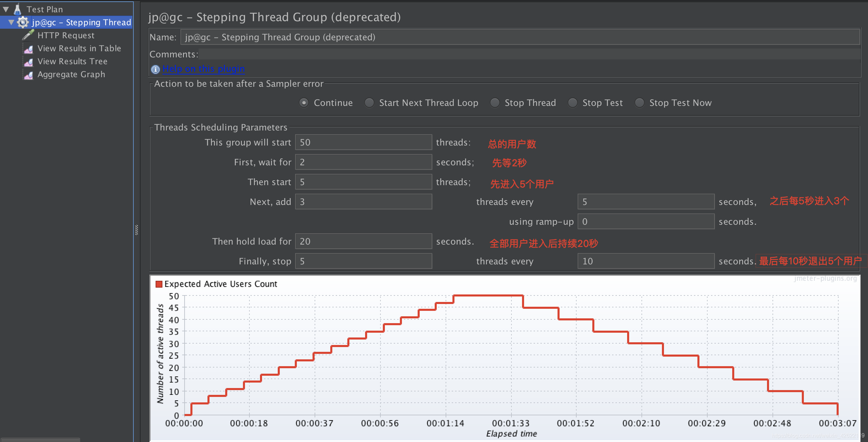Click the Next add threads every seconds field
Screen dimensions: 868x442
(x=646, y=202)
